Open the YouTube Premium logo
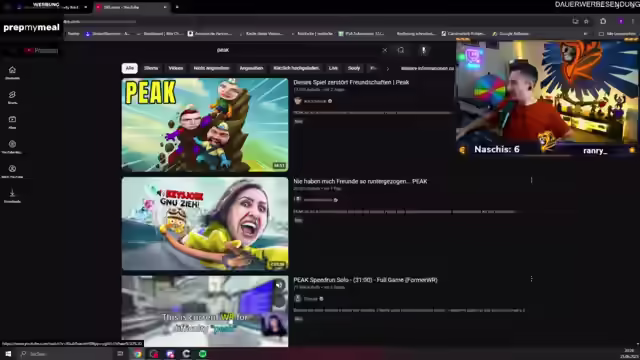Image resolution: width=640 pixels, height=360 pixels. coord(41,51)
